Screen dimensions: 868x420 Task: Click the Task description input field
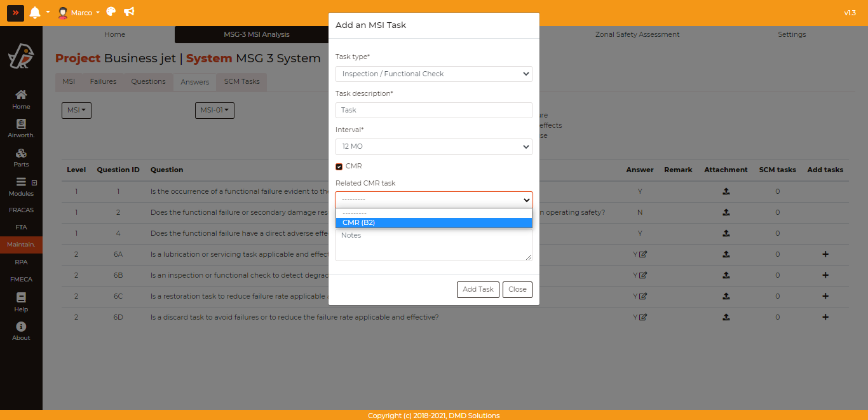tap(433, 110)
